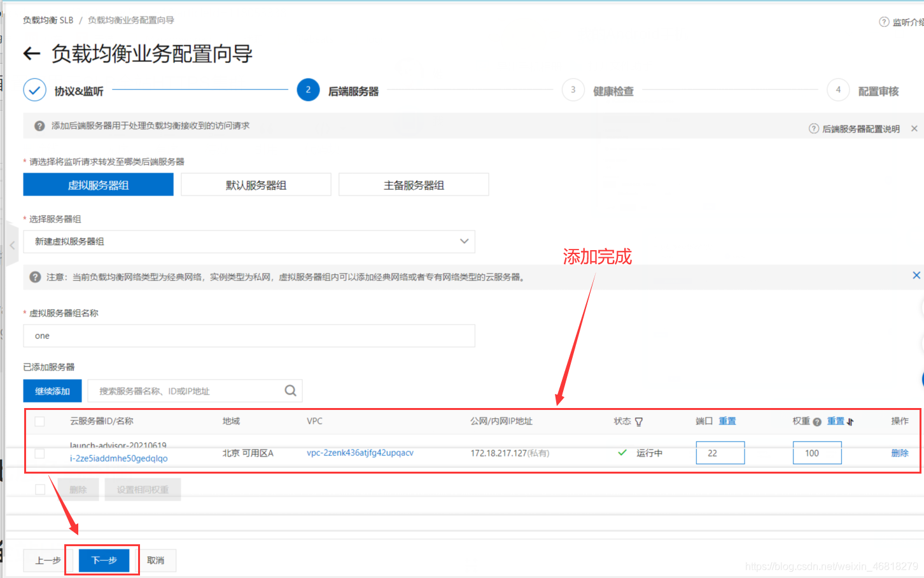The height and width of the screenshot is (578, 924).
Task: Click the 云服务器ID/名称 column header
Action: coord(102,421)
